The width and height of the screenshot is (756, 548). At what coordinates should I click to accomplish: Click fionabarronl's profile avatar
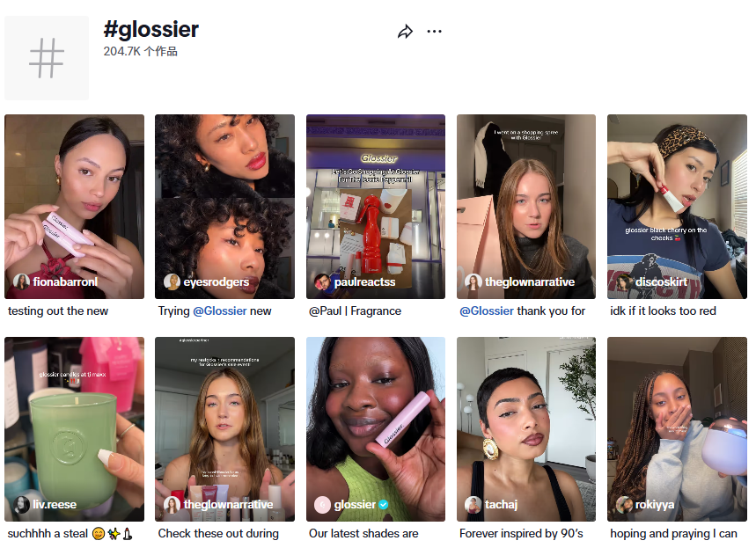pyautogui.click(x=21, y=281)
